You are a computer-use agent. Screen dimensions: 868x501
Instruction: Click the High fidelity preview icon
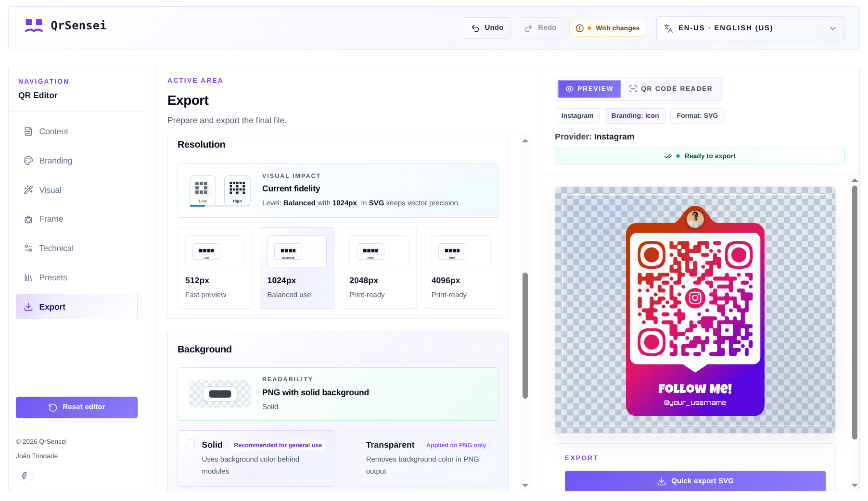click(x=237, y=190)
